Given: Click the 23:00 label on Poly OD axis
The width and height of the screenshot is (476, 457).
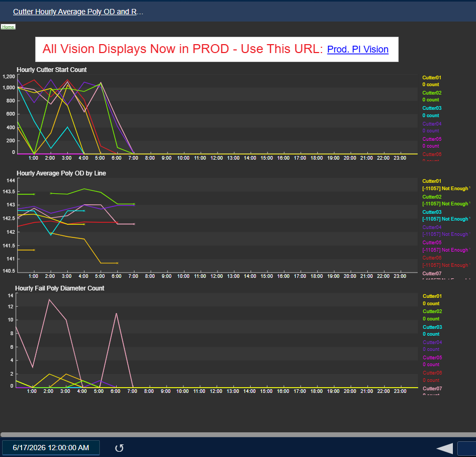Looking at the screenshot, I should pyautogui.click(x=399, y=276).
